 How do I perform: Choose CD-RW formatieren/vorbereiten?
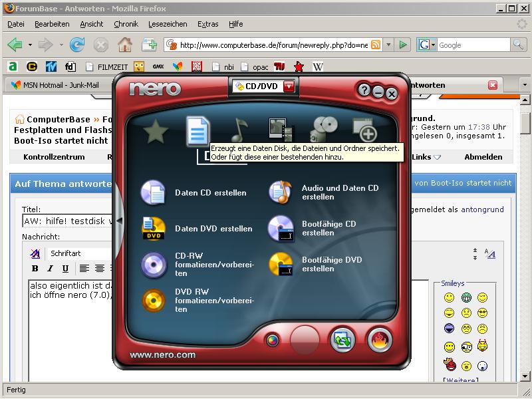tap(198, 264)
